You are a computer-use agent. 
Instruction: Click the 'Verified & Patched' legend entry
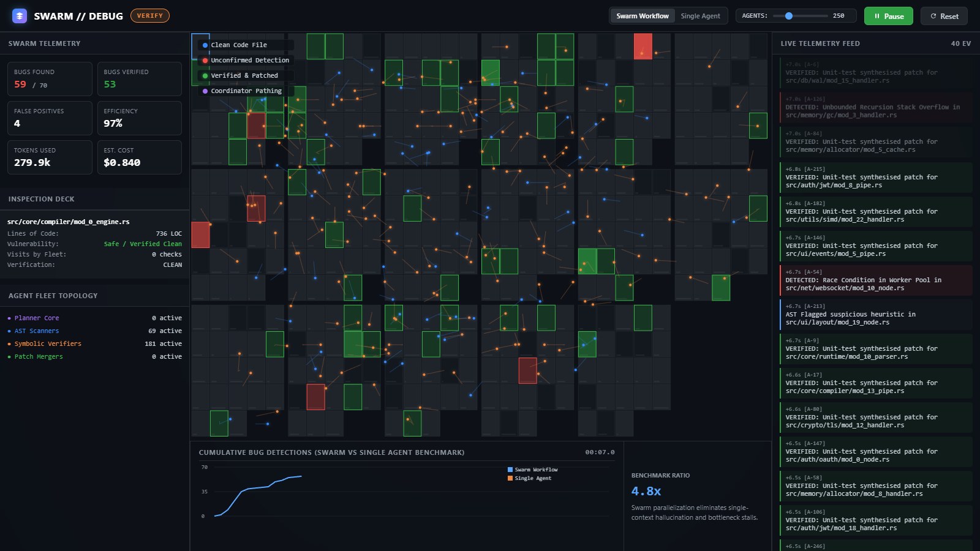point(245,75)
